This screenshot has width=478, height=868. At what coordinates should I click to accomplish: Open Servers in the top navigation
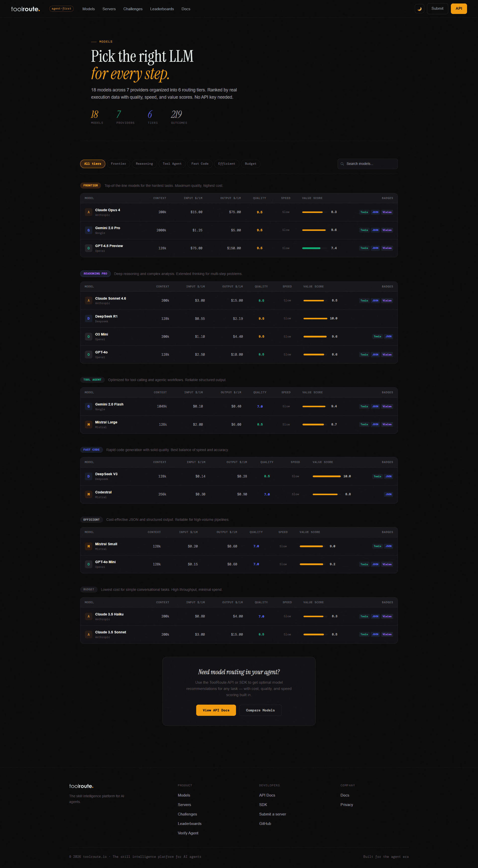coord(109,9)
